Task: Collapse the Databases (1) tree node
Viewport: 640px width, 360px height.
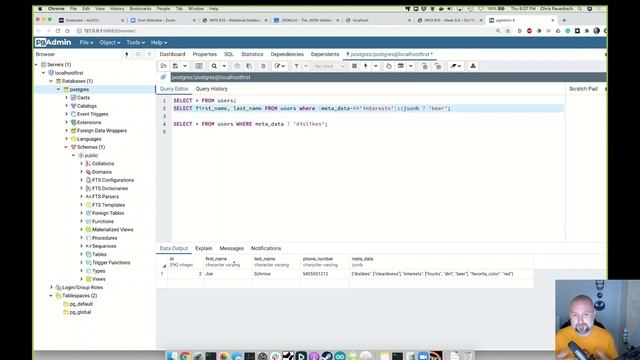Action: tap(51, 81)
